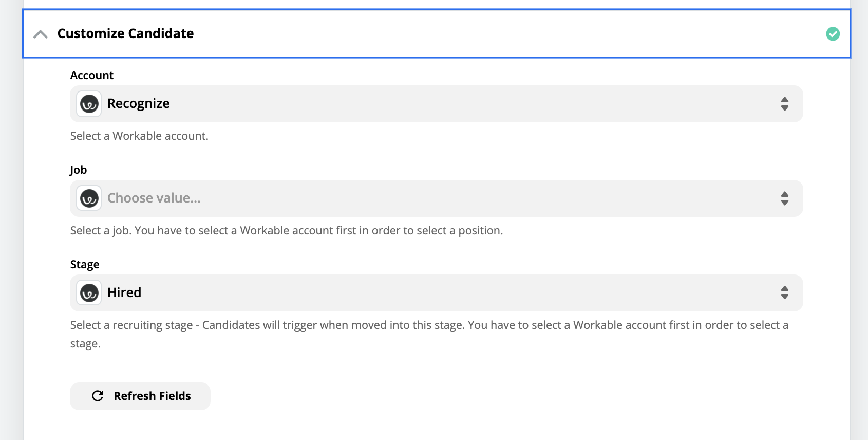The width and height of the screenshot is (868, 440).
Task: Click the Workable icon in the Job field
Action: pyautogui.click(x=88, y=198)
